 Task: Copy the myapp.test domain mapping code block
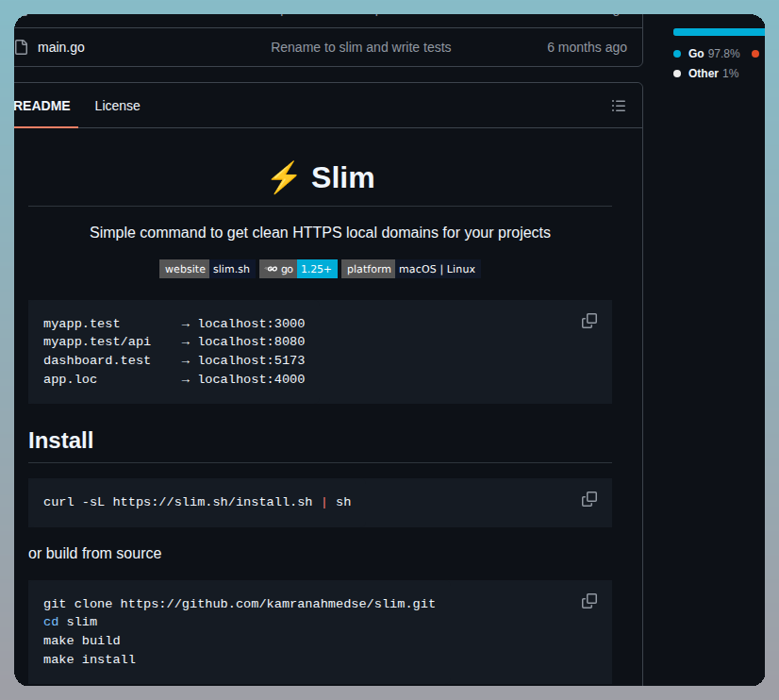[x=589, y=321]
